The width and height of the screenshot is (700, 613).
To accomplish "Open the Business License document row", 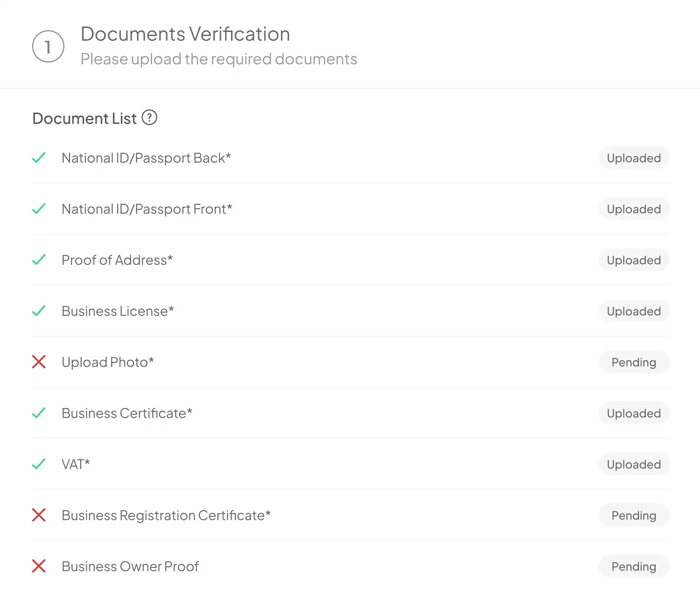I will point(117,311).
